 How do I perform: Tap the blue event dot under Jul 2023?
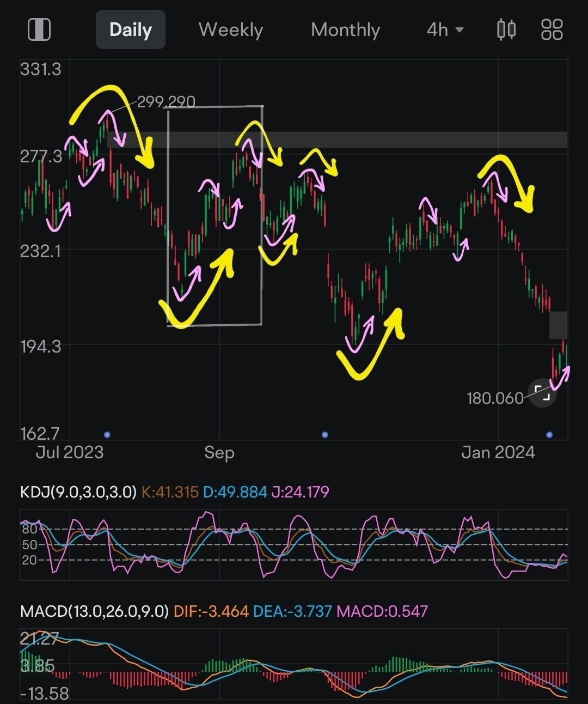pyautogui.click(x=107, y=435)
